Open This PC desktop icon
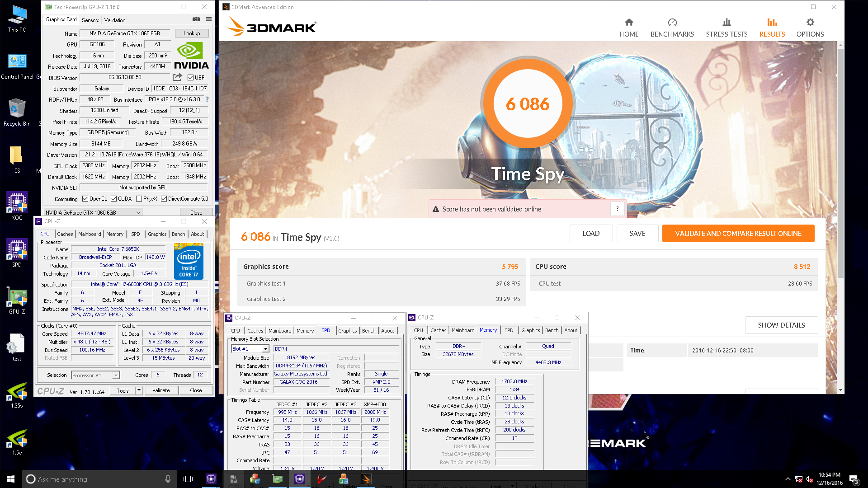This screenshot has width=868, height=488. click(17, 19)
